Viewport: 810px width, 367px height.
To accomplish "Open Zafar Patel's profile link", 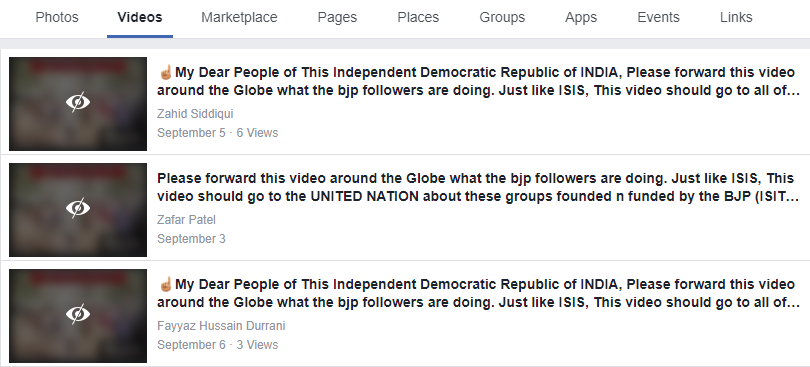I will point(186,220).
